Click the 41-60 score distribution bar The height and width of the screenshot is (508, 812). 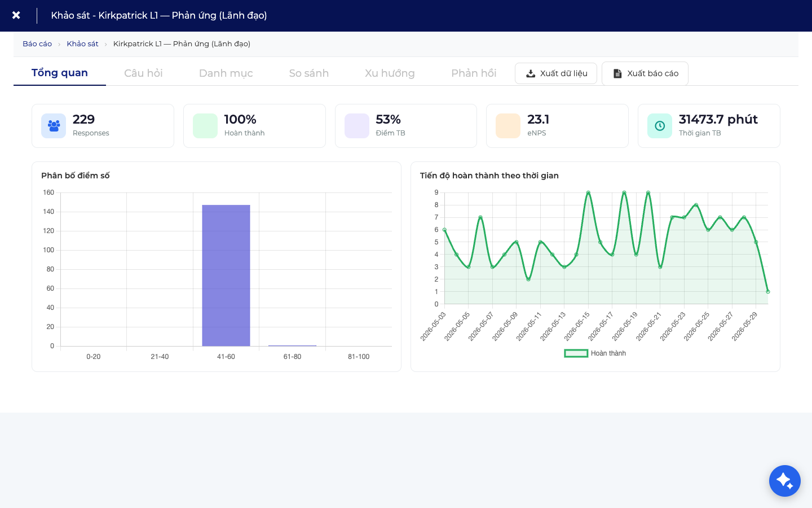click(226, 275)
